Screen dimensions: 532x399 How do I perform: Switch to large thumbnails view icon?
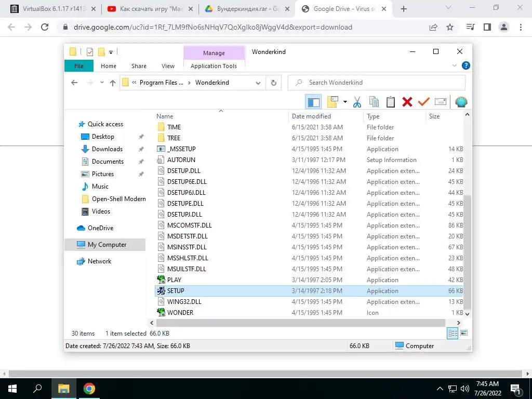(x=464, y=333)
